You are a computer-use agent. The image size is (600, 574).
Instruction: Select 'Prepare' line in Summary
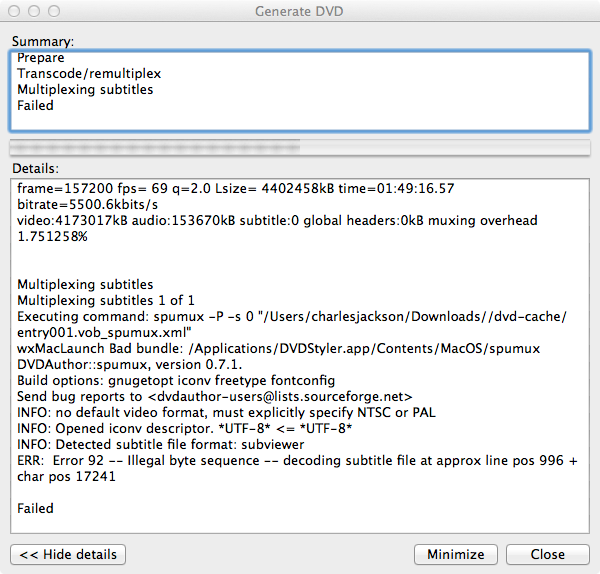(x=41, y=58)
